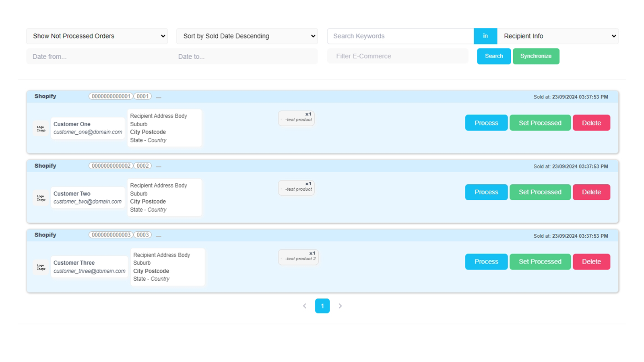
Task: Click the green Synchronize button
Action: click(536, 56)
